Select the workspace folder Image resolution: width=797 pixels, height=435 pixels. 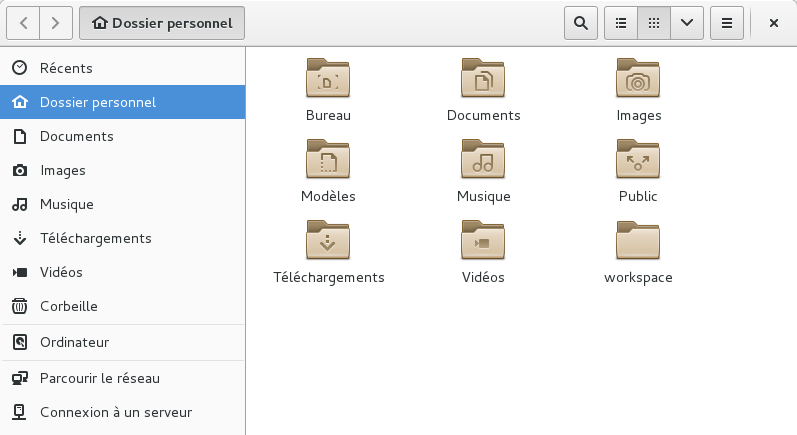[x=638, y=241]
